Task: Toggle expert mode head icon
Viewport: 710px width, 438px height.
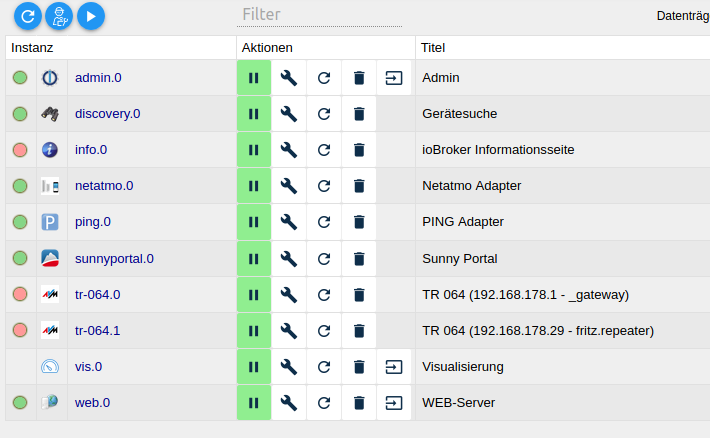Action: [59, 15]
